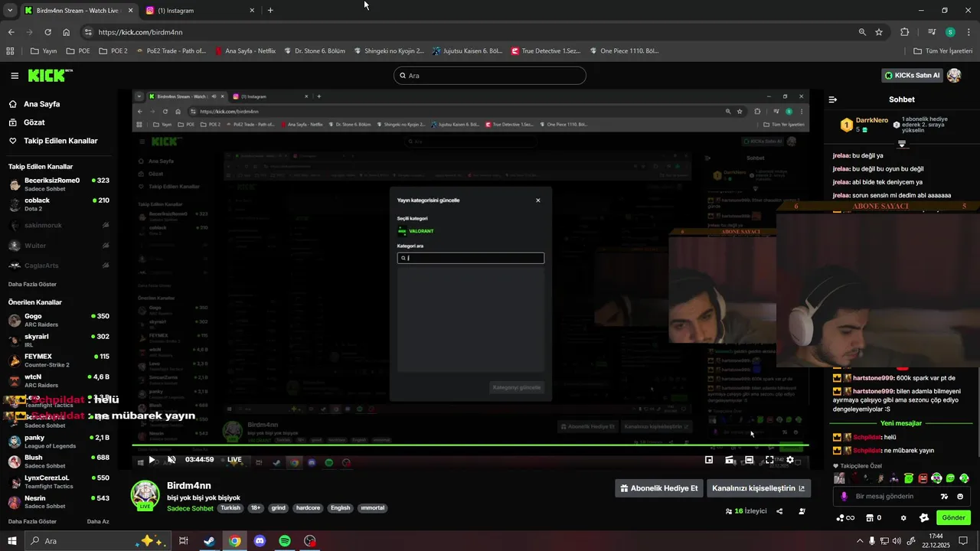Viewport: 980px width, 551px height.
Task: Select the hardcore tag
Action: pos(308,508)
